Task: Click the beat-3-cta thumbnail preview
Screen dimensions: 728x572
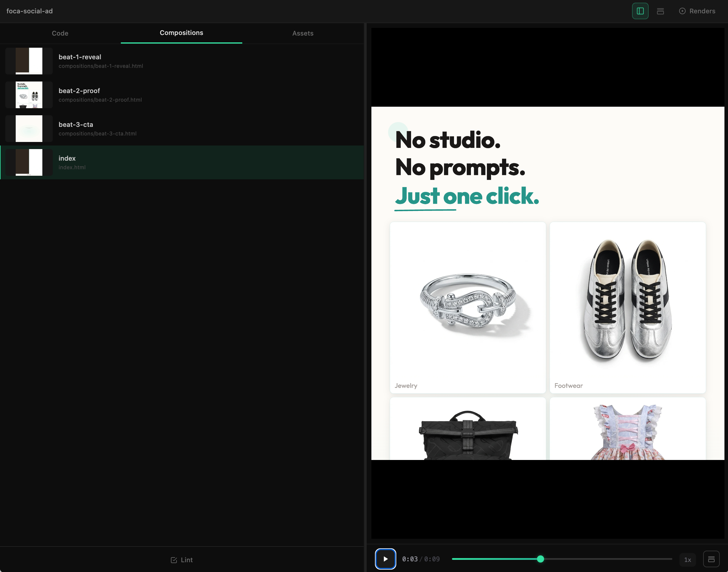Action: click(x=29, y=129)
